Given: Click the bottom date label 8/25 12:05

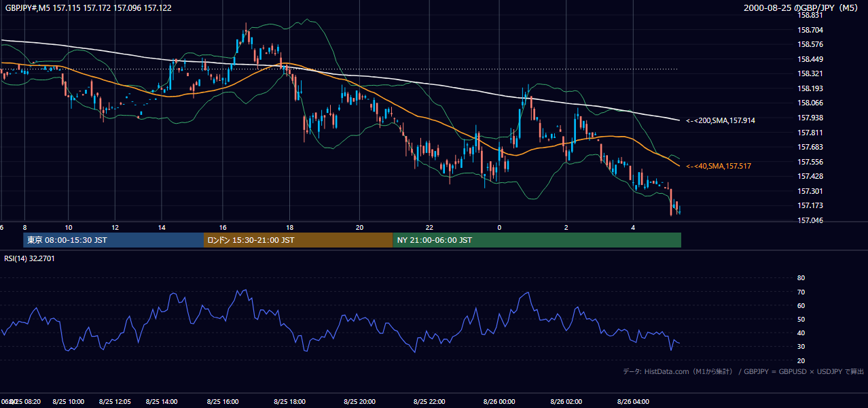Looking at the screenshot, I should pyautogui.click(x=115, y=402).
